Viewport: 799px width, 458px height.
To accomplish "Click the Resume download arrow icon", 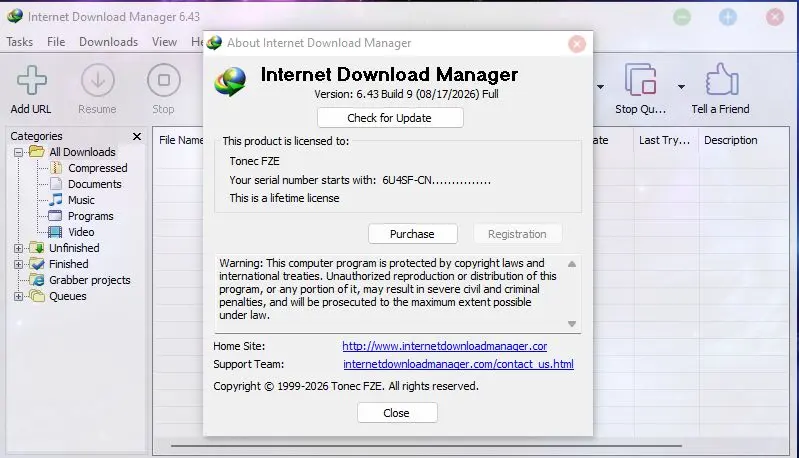I will pyautogui.click(x=97, y=80).
